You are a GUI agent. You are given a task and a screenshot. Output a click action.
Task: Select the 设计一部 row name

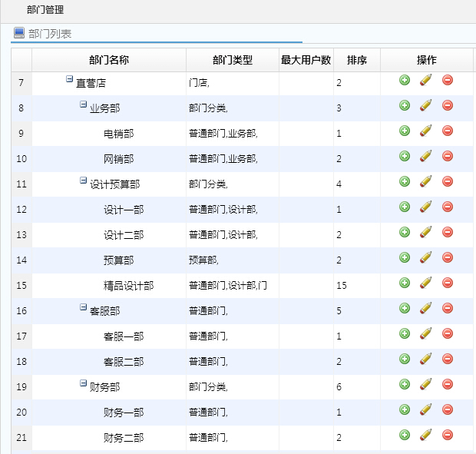coord(123,210)
